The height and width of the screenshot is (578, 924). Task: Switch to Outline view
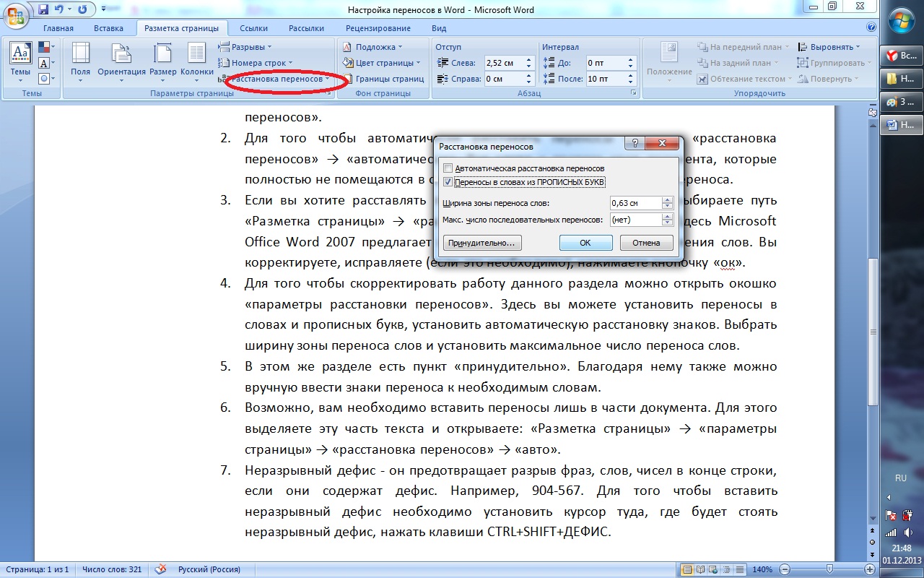click(x=728, y=570)
